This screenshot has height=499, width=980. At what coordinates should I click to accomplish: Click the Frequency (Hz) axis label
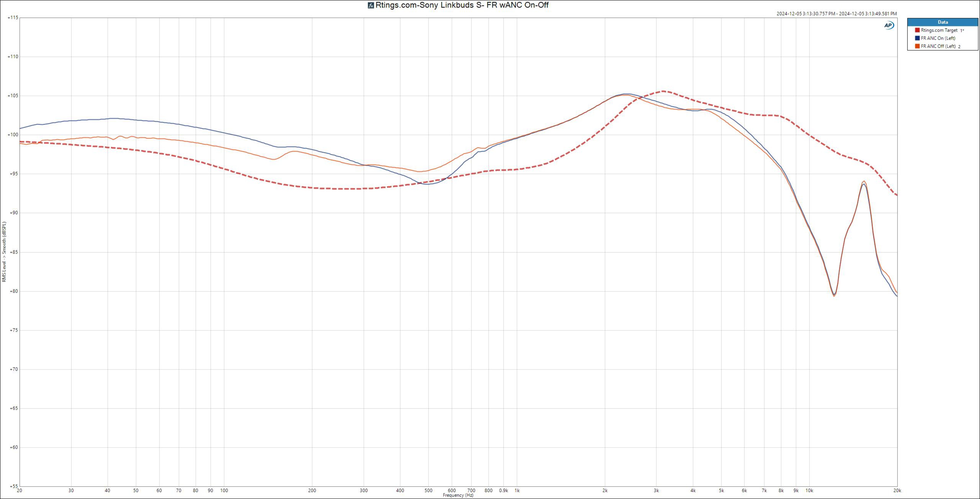point(458,495)
